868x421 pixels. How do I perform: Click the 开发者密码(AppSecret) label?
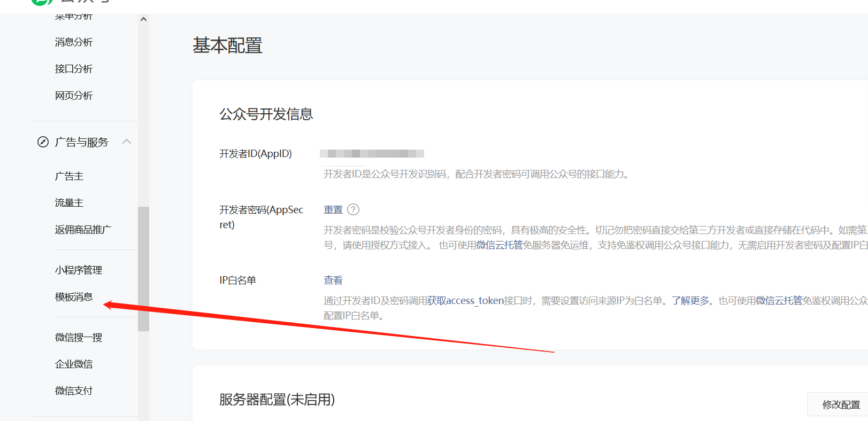[x=261, y=217]
